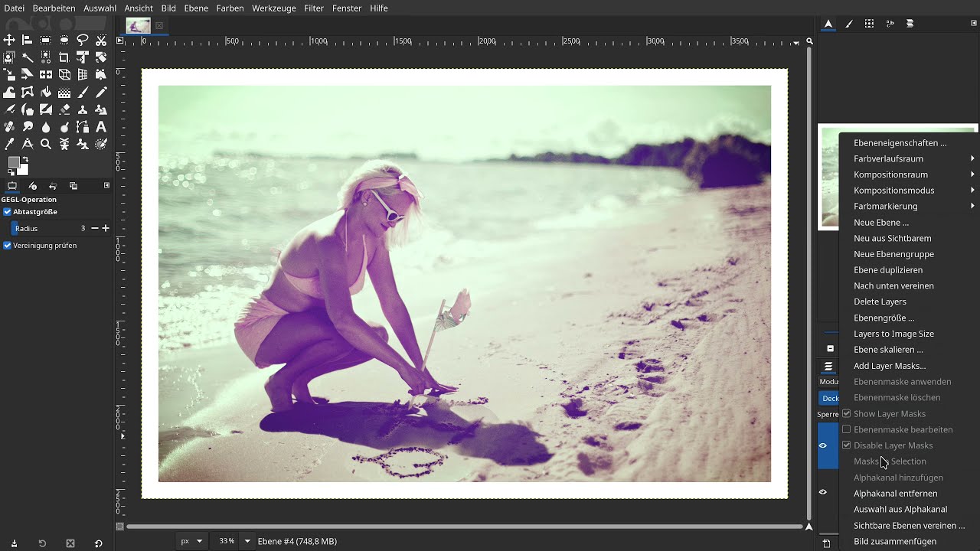This screenshot has height=551, width=980.
Task: Select the Ellipse Select tool
Action: tap(64, 40)
